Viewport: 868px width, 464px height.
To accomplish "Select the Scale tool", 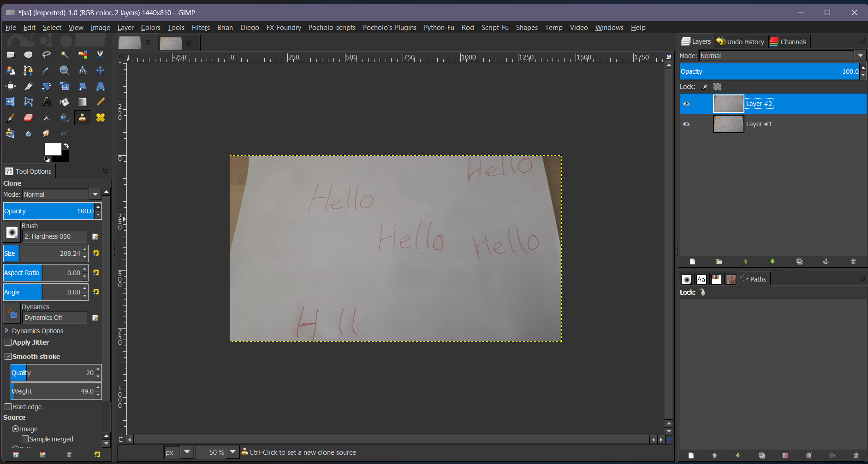I will pyautogui.click(x=65, y=86).
